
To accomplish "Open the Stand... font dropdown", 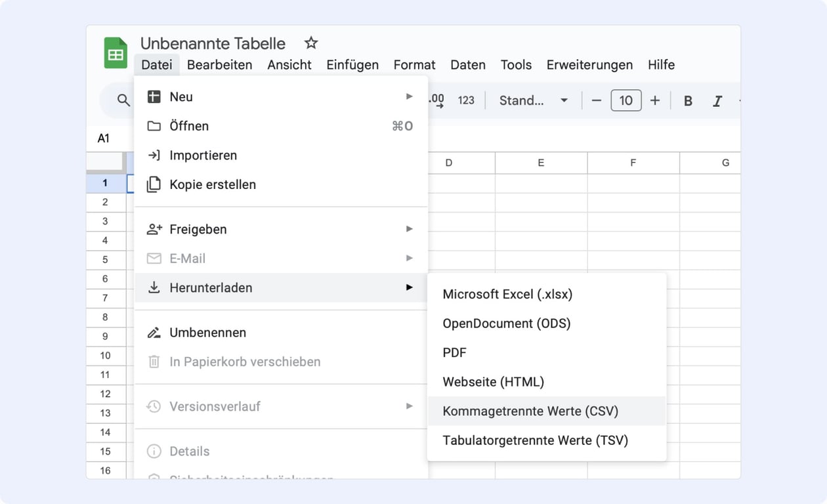I will click(533, 100).
